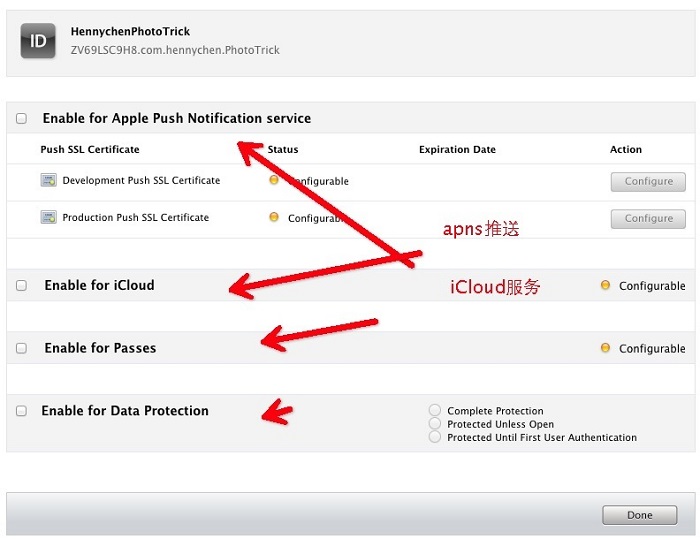Choose the Protected Unless Open option
This screenshot has height=539, width=700.
[x=434, y=423]
